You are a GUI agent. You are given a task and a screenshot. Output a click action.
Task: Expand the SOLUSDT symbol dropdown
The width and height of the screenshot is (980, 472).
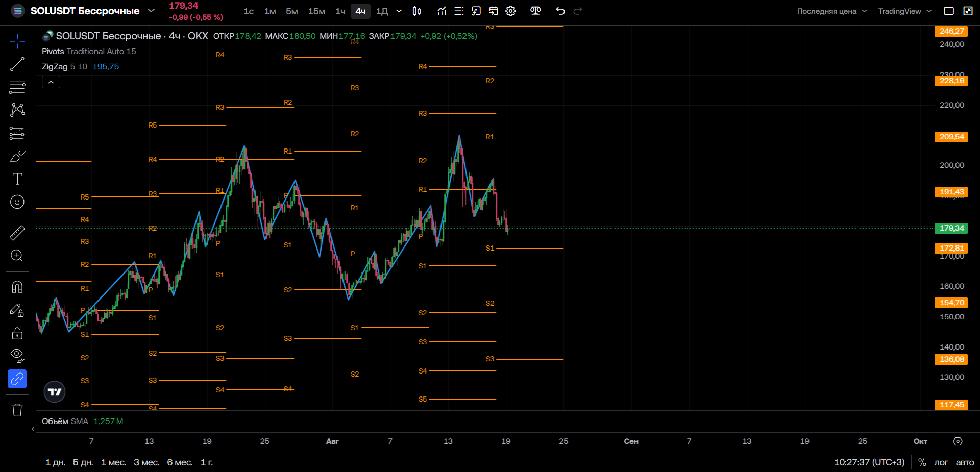151,11
